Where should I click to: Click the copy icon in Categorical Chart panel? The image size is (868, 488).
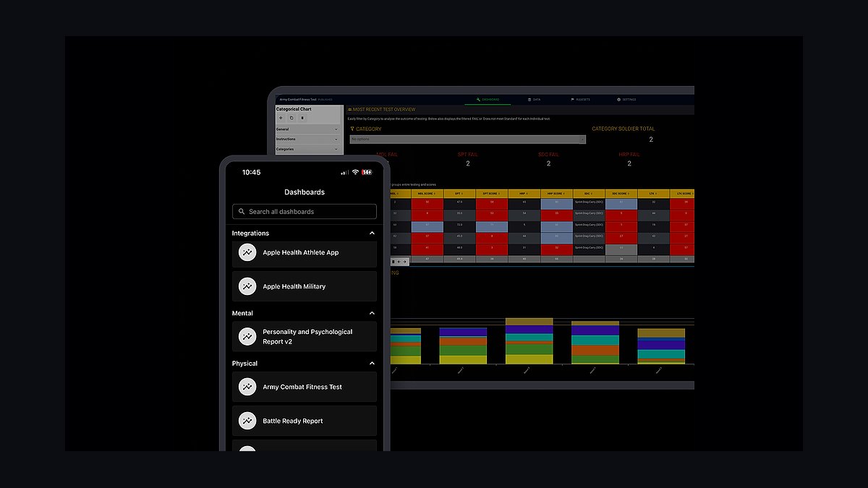[292, 118]
